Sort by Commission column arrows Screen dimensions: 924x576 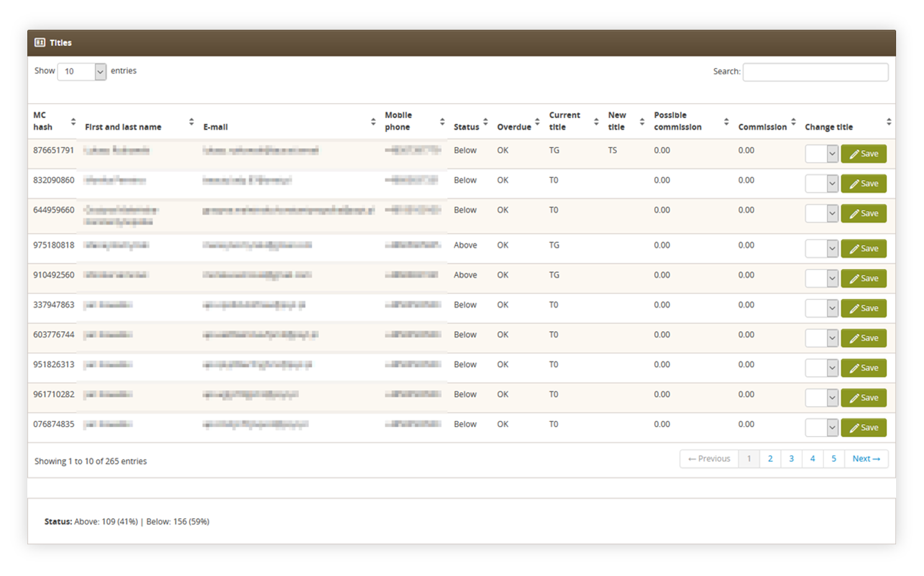[x=793, y=122]
